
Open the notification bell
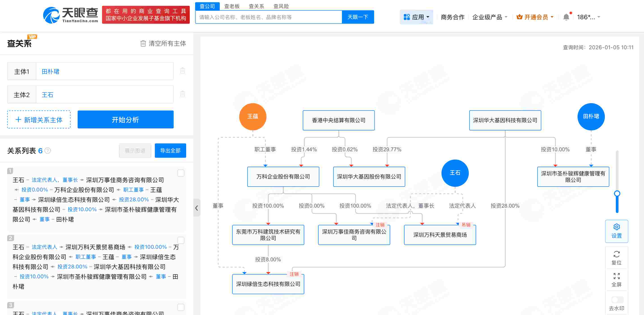coord(567,17)
